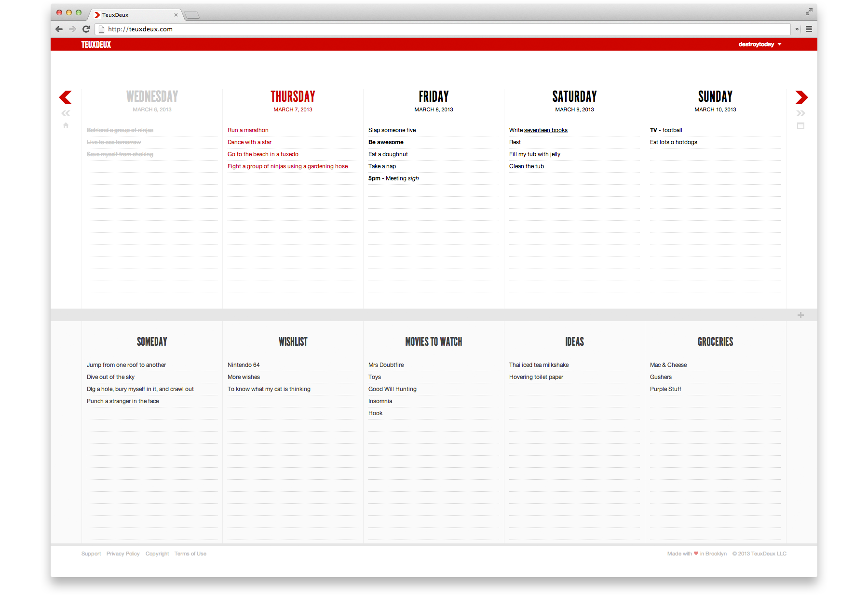
Task: Click the red next day arrow
Action: pyautogui.click(x=801, y=97)
